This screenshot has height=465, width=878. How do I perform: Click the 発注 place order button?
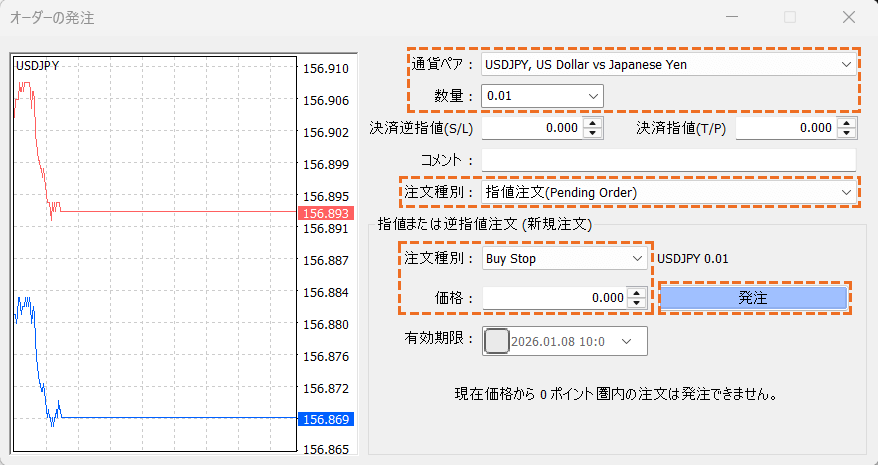tap(754, 298)
